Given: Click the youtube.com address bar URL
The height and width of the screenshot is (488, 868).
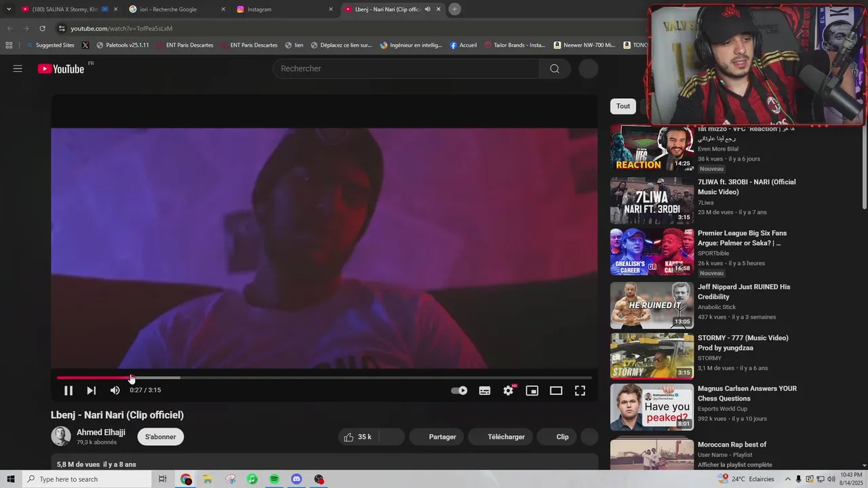Looking at the screenshot, I should [121, 28].
